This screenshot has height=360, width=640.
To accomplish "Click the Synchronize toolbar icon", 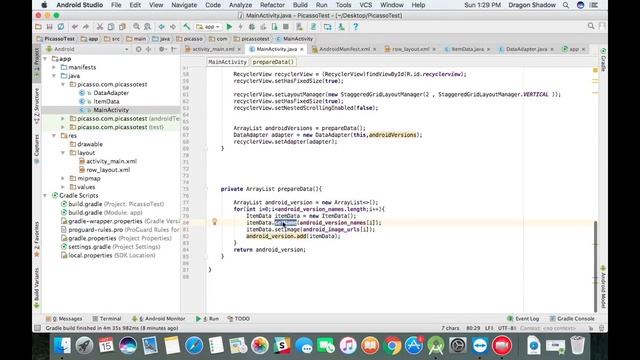I will 61,27.
